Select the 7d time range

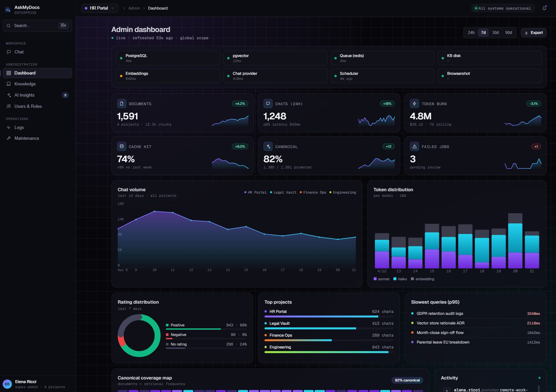click(483, 33)
